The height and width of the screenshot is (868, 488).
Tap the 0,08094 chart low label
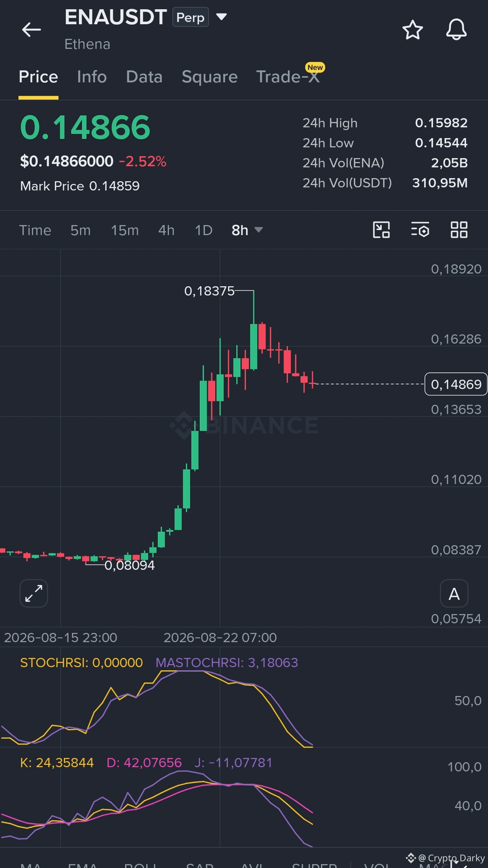pyautogui.click(x=129, y=565)
